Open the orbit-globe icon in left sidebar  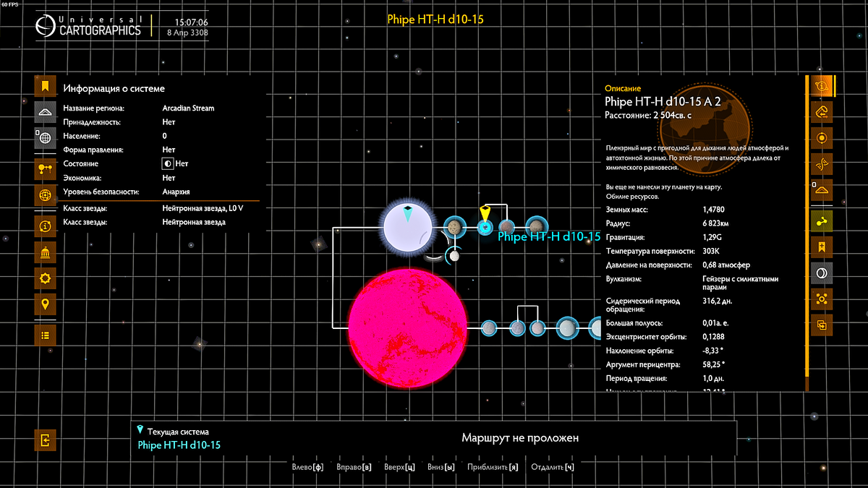(45, 195)
